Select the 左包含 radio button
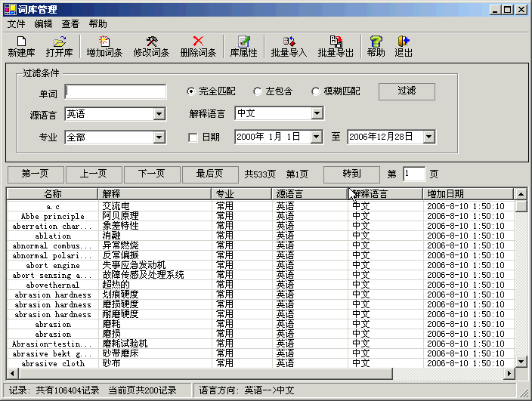 click(257, 91)
